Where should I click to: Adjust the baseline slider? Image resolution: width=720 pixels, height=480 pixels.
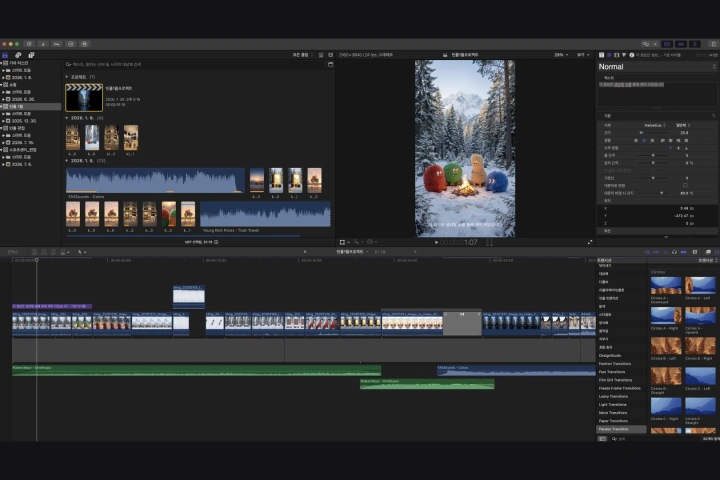tap(654, 178)
